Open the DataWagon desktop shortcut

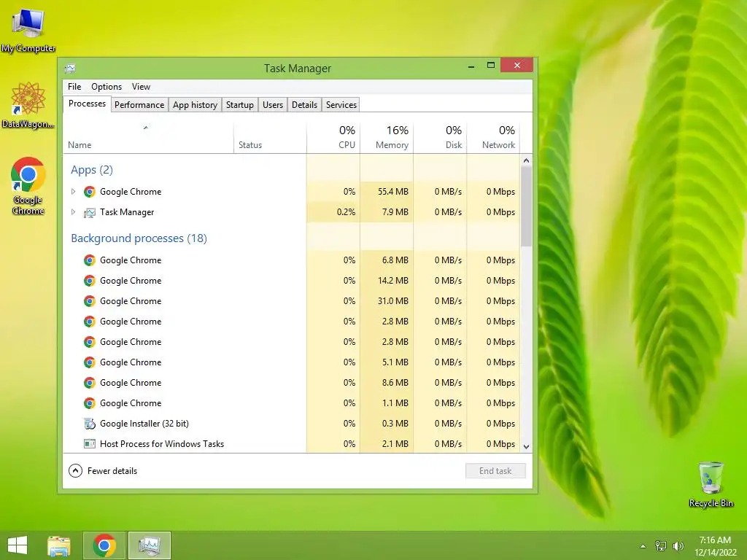[28, 105]
